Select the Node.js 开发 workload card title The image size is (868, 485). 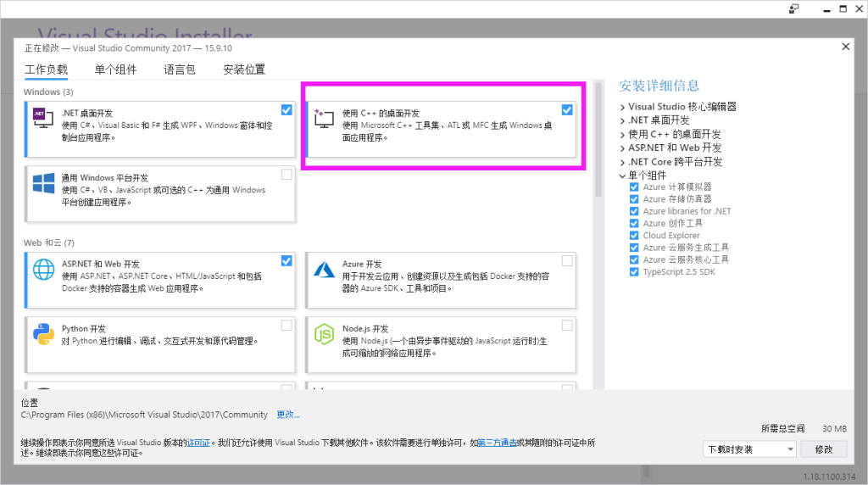(365, 329)
